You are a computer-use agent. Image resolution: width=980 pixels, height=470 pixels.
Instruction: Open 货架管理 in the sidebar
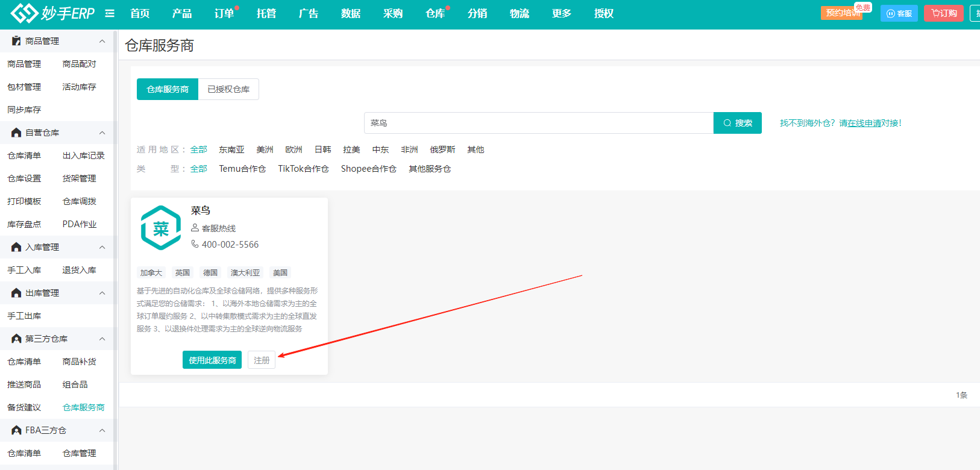pos(80,178)
